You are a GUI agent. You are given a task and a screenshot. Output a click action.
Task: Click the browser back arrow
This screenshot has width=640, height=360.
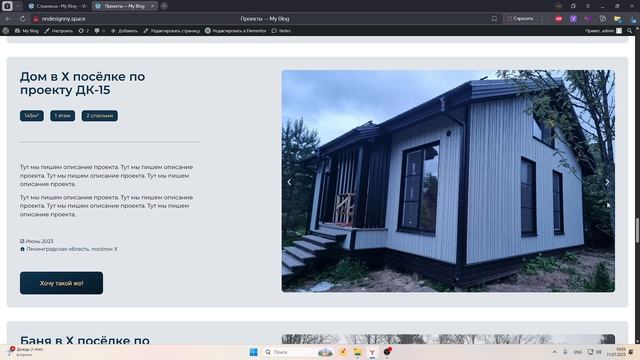point(8,19)
